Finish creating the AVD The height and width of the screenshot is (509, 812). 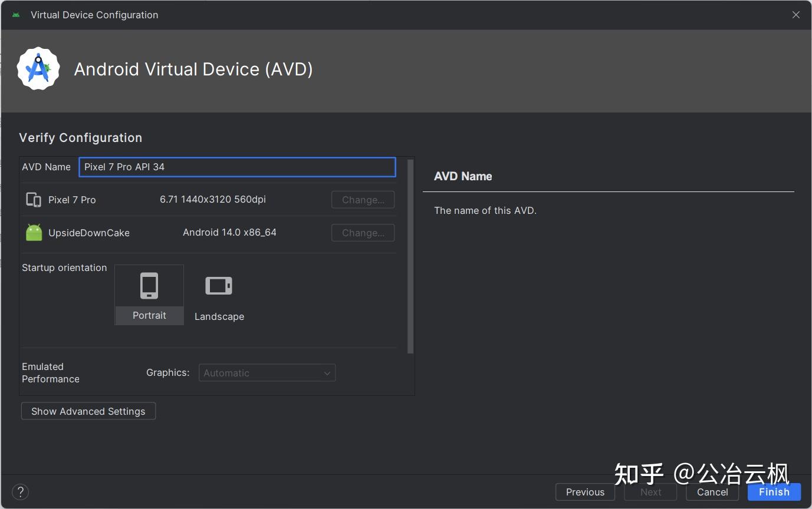tap(774, 492)
